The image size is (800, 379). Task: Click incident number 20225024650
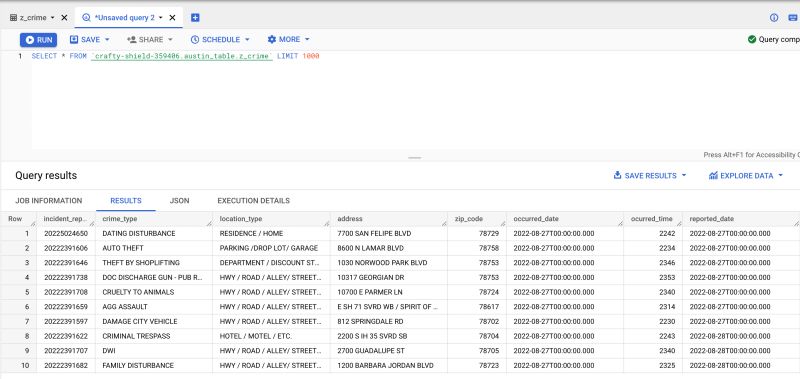(66, 234)
